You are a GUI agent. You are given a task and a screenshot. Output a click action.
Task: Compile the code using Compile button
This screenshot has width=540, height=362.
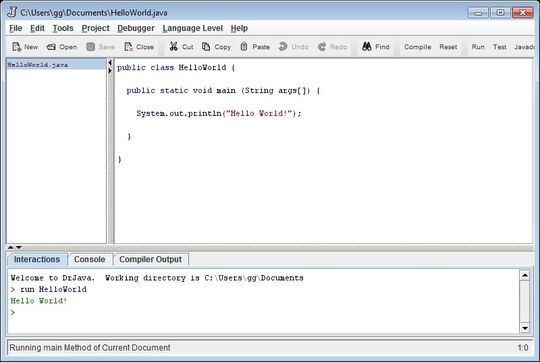click(x=417, y=47)
